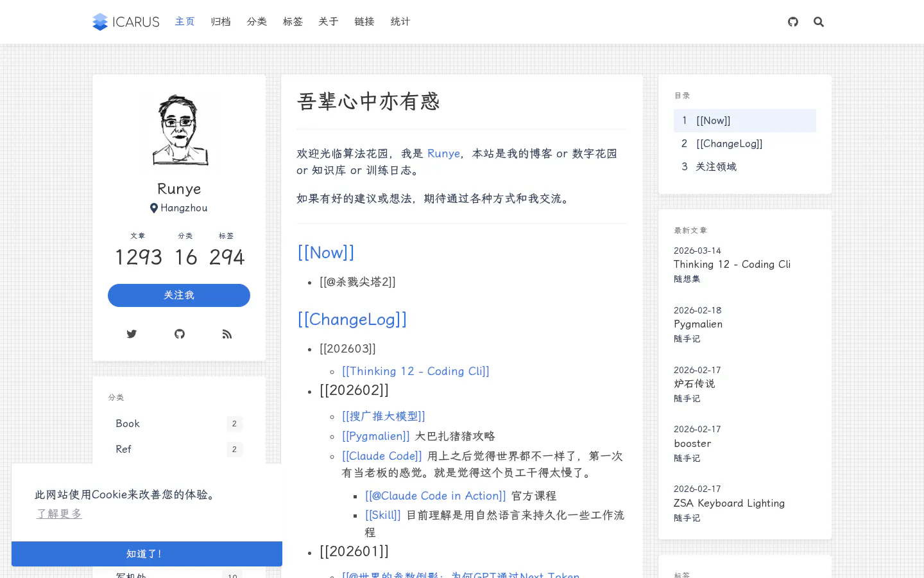Open recent post ZSA Keyboard Lighting
This screenshot has width=924, height=578.
729,504
